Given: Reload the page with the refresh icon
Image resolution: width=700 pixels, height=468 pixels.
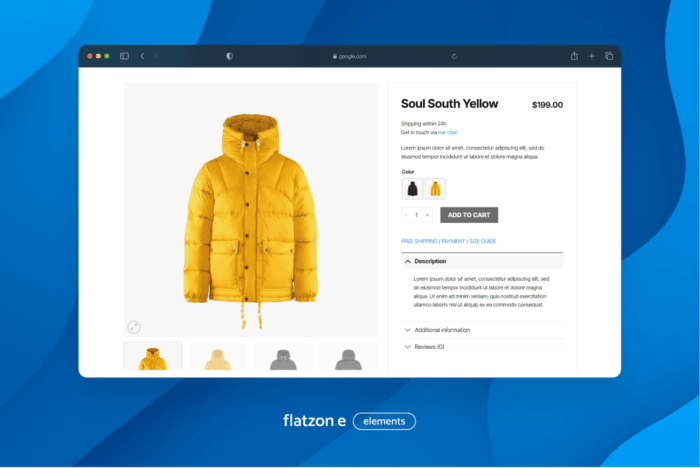Looking at the screenshot, I should pos(454,56).
